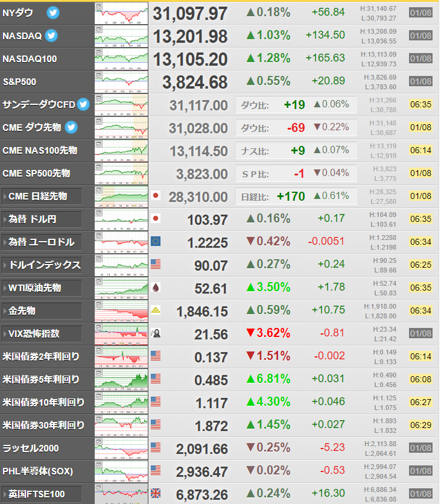Click 金先物 price 1,846.15
This screenshot has height=504, width=441.
click(202, 312)
